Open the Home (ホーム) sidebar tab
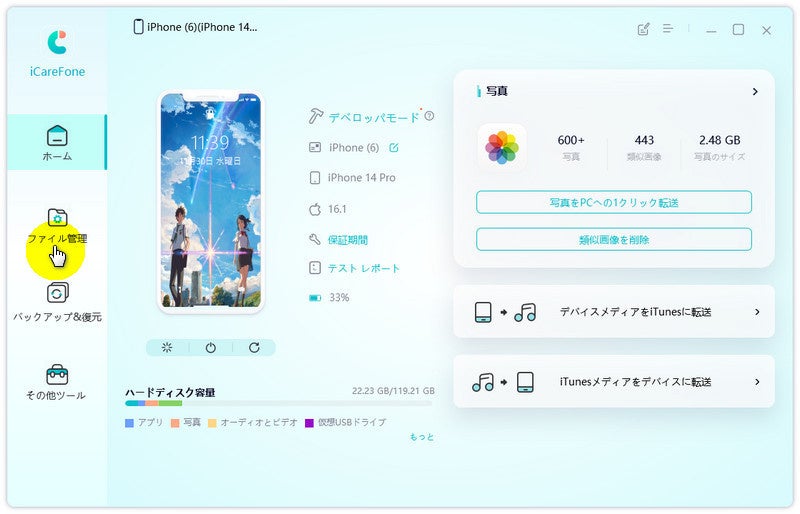The image size is (800, 514). [x=57, y=142]
